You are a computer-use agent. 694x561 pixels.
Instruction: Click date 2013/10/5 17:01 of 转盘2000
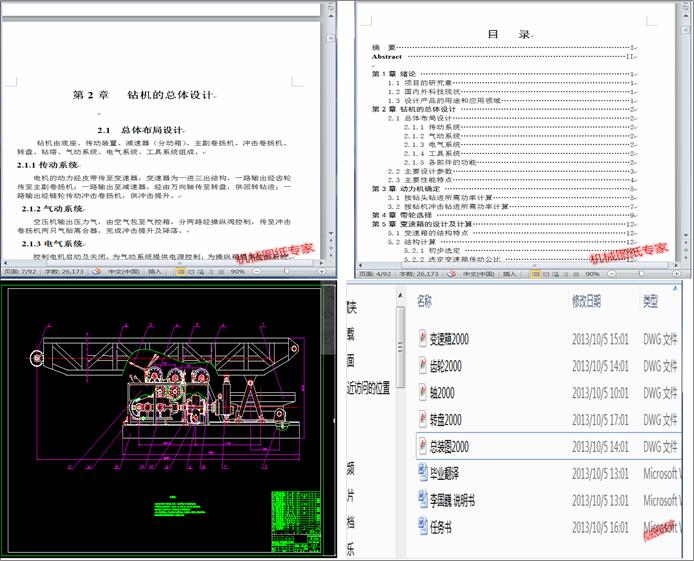600,420
